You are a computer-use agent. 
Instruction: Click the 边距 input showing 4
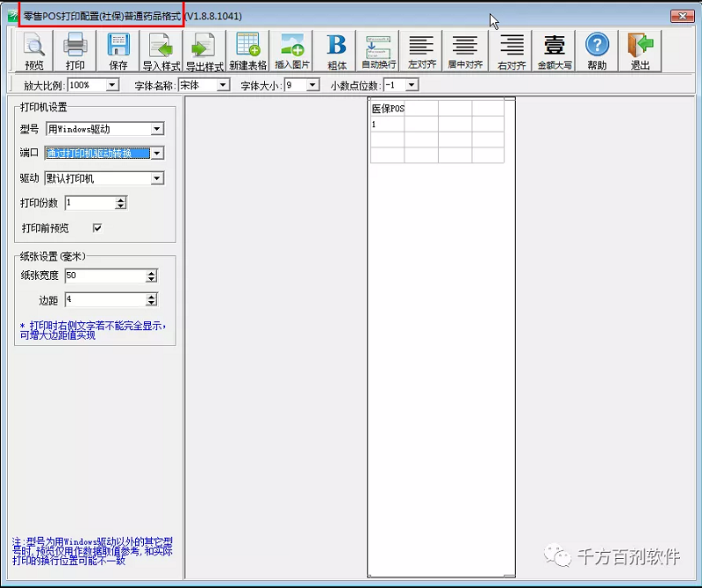coord(105,299)
